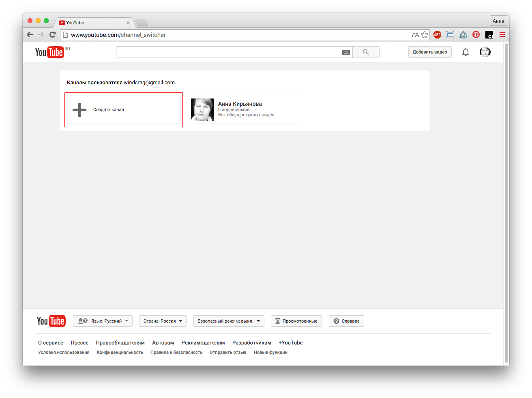Open the on-screen keyboard icon in search
The height and width of the screenshot is (398, 532).
tap(346, 52)
